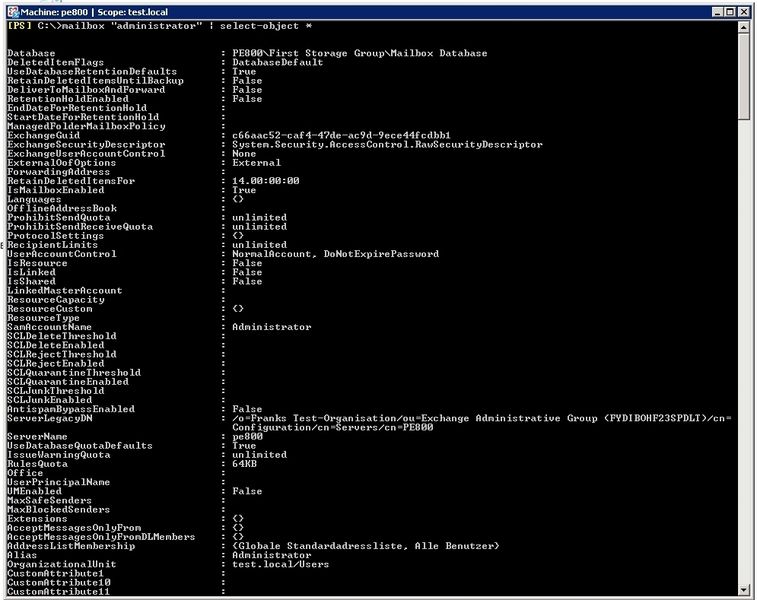Click the 'DatabaseDefault' value

point(278,62)
